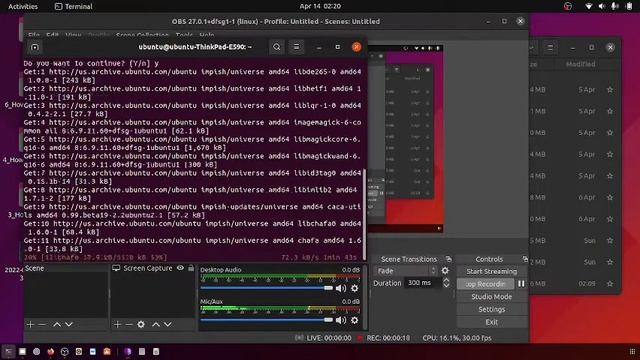Click Exit in the Controls dock
This screenshot has height=360, width=640.
click(x=491, y=322)
